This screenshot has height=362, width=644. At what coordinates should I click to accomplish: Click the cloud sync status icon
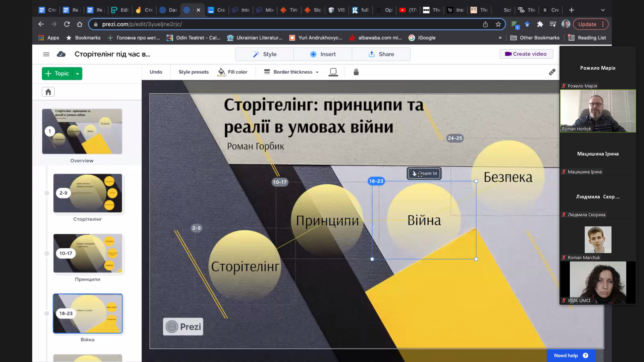tap(61, 54)
